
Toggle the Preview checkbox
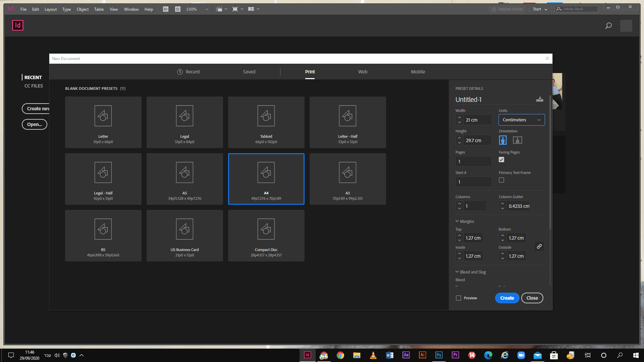click(x=459, y=298)
